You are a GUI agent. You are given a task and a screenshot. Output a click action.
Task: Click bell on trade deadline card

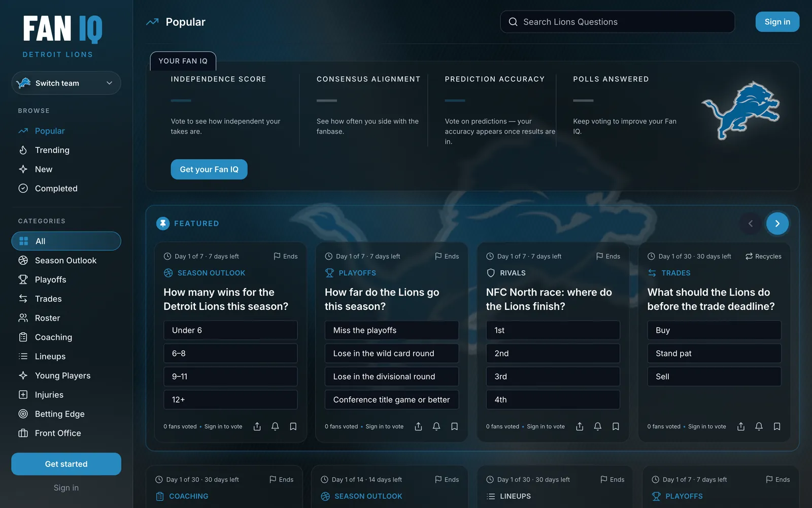tap(759, 426)
